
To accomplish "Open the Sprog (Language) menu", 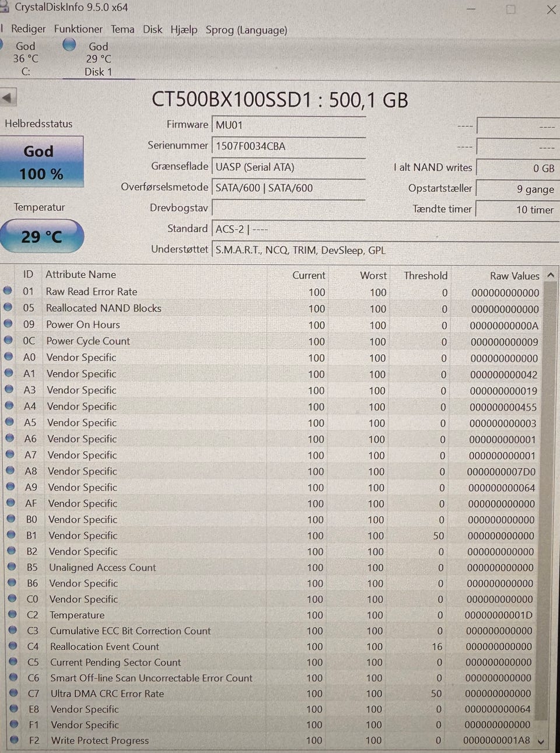I will pos(246,30).
